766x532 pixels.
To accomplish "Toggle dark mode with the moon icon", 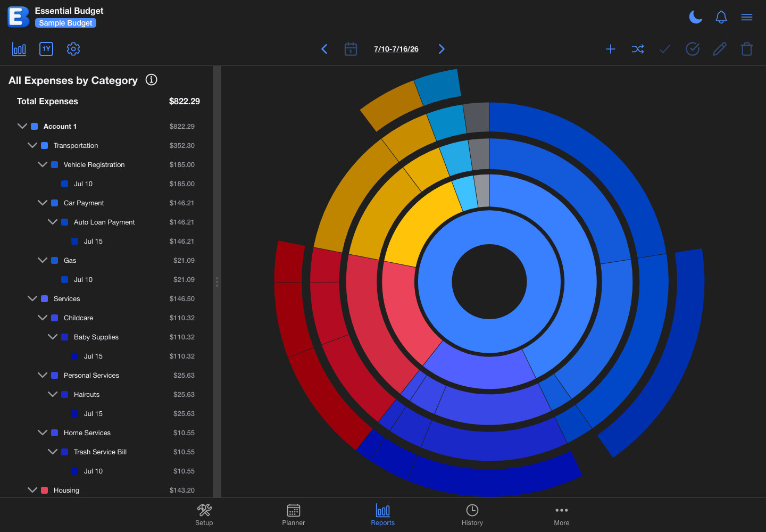I will tap(696, 17).
